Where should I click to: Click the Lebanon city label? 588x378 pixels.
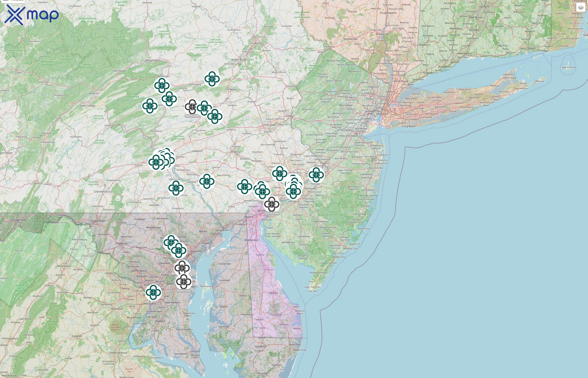(x=197, y=151)
